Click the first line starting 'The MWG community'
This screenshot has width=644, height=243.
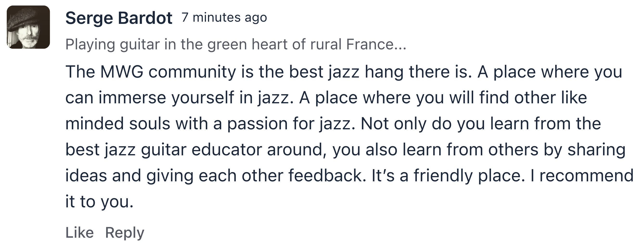tap(344, 72)
